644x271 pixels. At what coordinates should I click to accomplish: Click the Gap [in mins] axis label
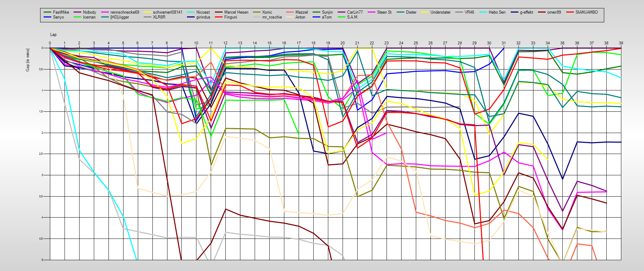(x=28, y=60)
